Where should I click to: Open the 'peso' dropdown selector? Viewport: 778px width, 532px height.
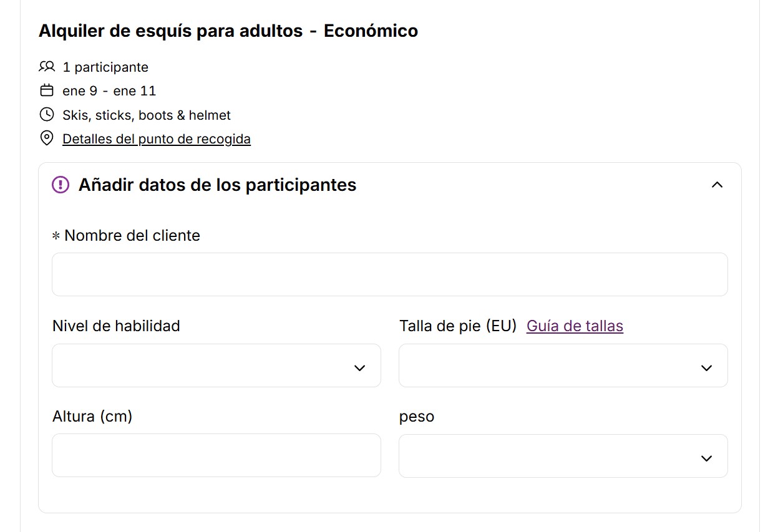click(563, 456)
